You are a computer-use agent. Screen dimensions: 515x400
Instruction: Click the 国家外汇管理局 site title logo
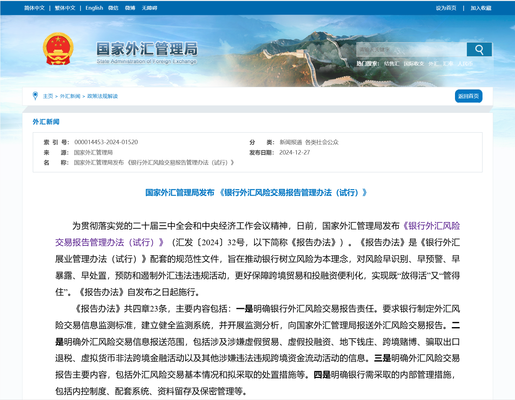147,52
